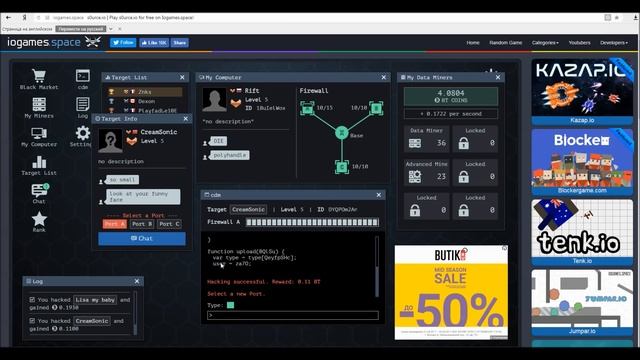Select the top highlighted target in Target List

(145, 92)
